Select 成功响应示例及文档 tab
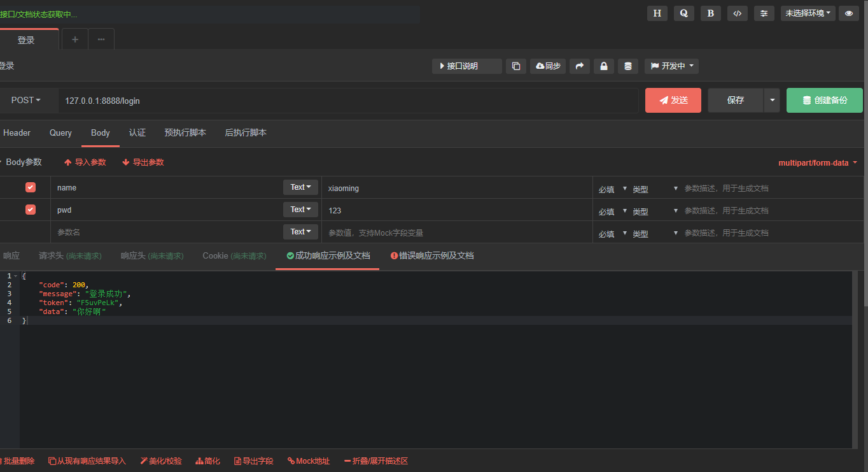Image resolution: width=868 pixels, height=472 pixels. [328, 255]
